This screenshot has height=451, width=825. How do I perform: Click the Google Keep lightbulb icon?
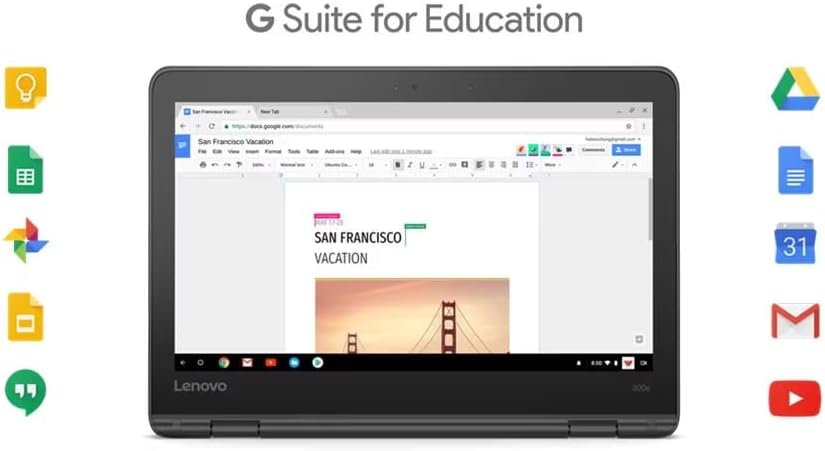pyautogui.click(x=26, y=88)
